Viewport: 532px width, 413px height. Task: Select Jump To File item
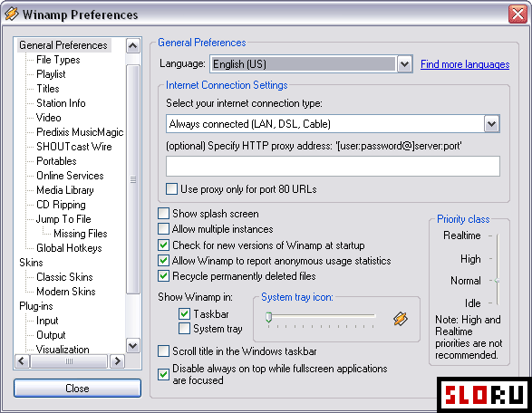tap(63, 219)
